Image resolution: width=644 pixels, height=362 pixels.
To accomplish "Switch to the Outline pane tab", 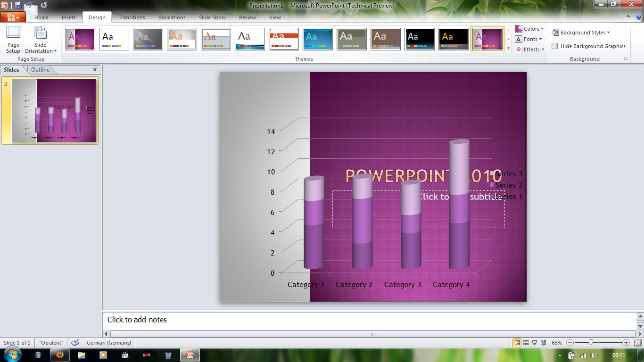I will coord(41,70).
